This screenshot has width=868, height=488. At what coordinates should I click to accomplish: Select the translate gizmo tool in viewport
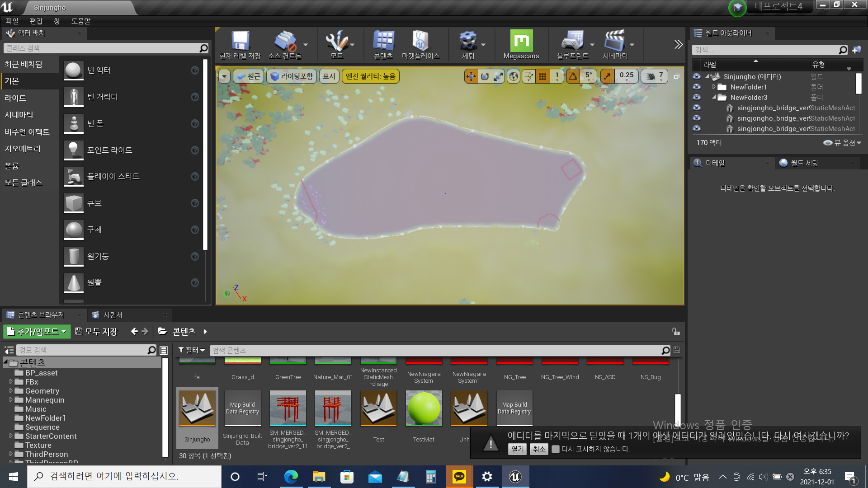point(471,76)
